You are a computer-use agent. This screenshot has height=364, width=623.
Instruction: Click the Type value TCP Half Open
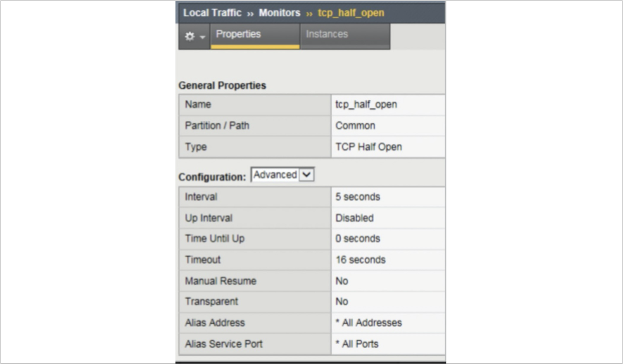369,147
